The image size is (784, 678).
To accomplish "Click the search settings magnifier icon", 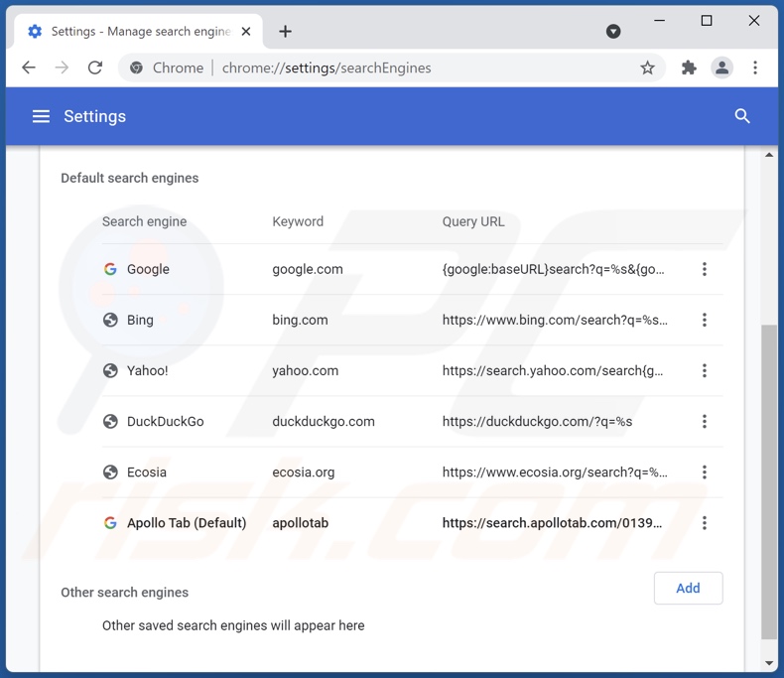I will pos(741,116).
